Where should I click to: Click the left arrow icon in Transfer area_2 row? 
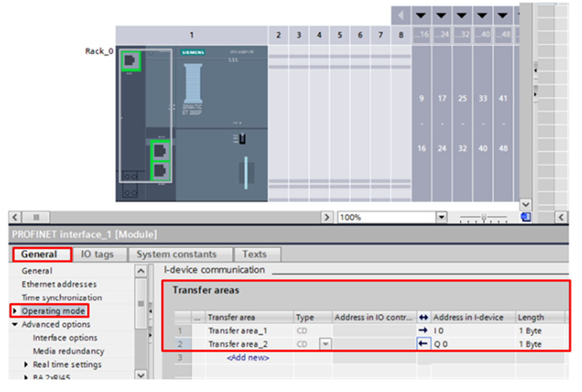click(424, 344)
